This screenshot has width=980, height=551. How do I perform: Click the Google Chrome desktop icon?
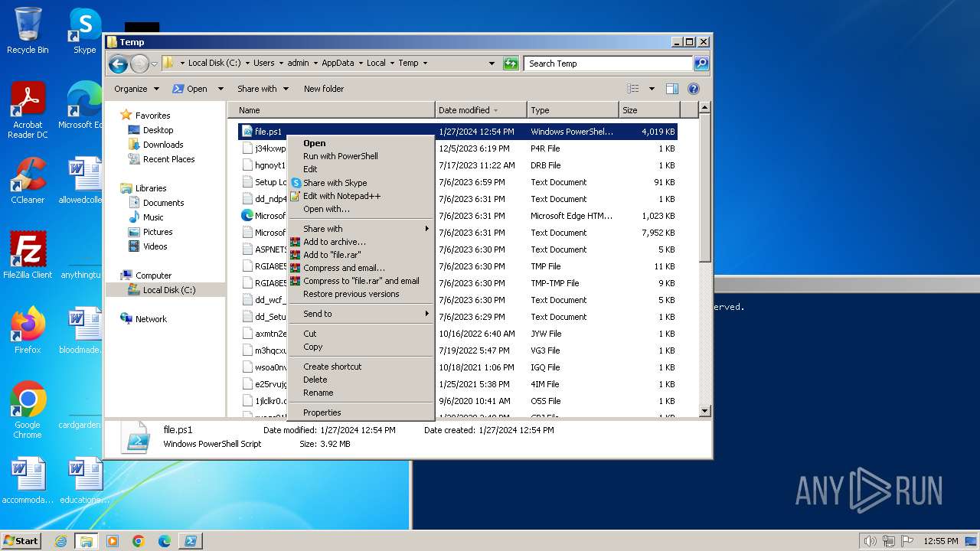[x=28, y=409]
